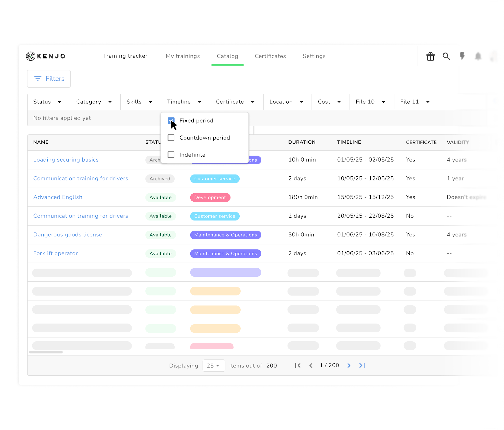Switch to the Certificates tab

pos(270,56)
